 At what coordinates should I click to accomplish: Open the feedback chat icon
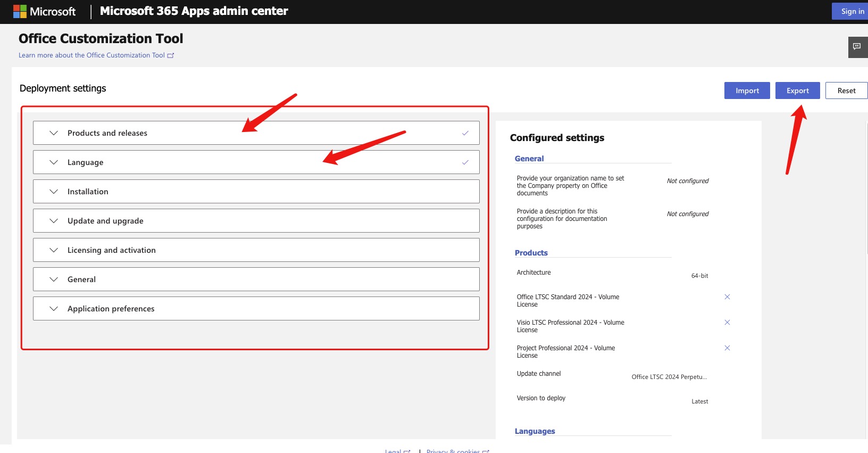pos(857,47)
